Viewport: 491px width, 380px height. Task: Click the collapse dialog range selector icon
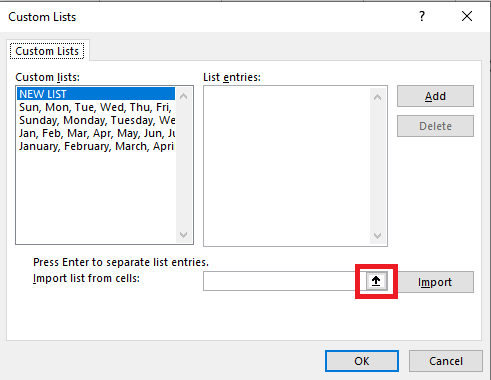(376, 281)
